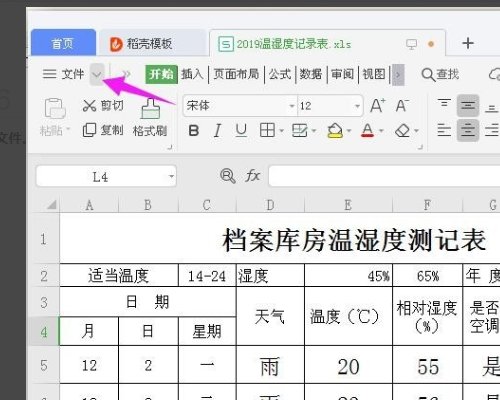Toggle italic formatting
This screenshot has height=400, width=500.
pos(217,130)
